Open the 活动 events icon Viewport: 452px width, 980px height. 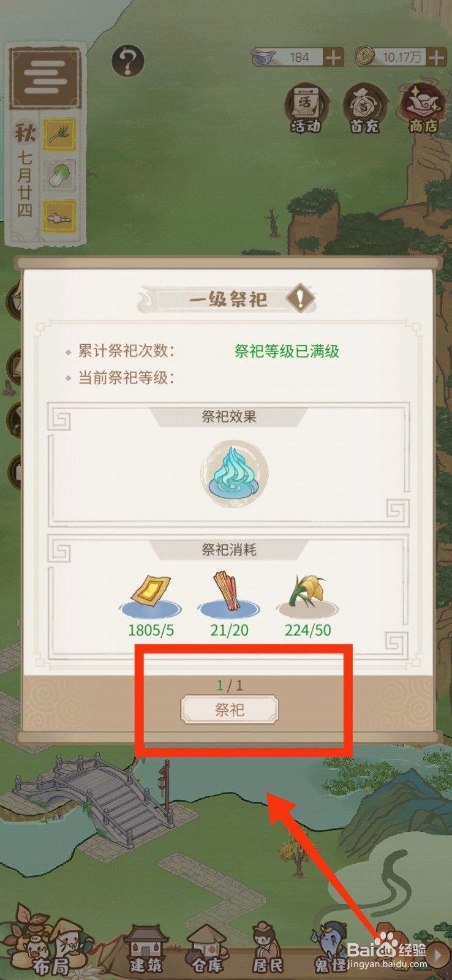pyautogui.click(x=306, y=109)
